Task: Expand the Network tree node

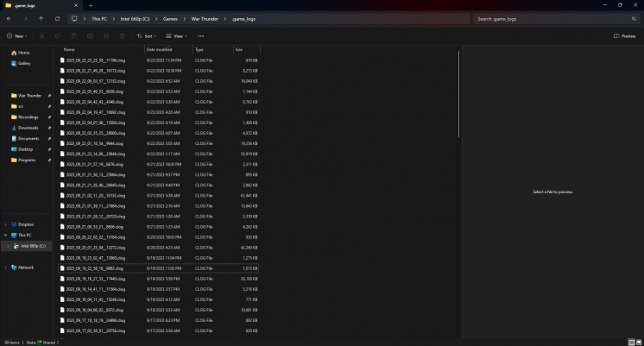Action: (5, 267)
